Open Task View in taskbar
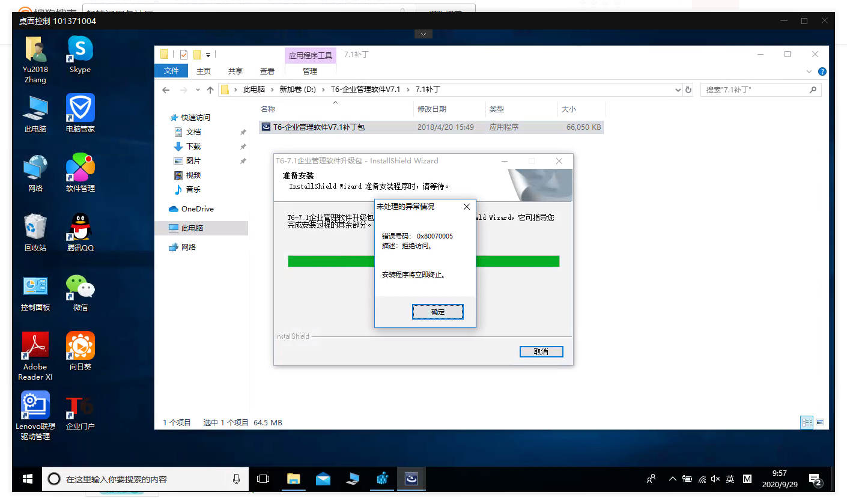The image size is (847, 504). click(x=263, y=479)
